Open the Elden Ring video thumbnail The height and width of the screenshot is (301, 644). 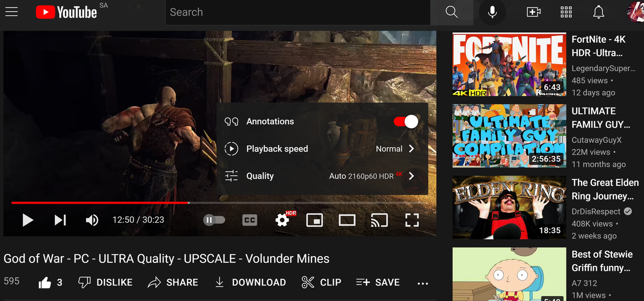click(509, 208)
